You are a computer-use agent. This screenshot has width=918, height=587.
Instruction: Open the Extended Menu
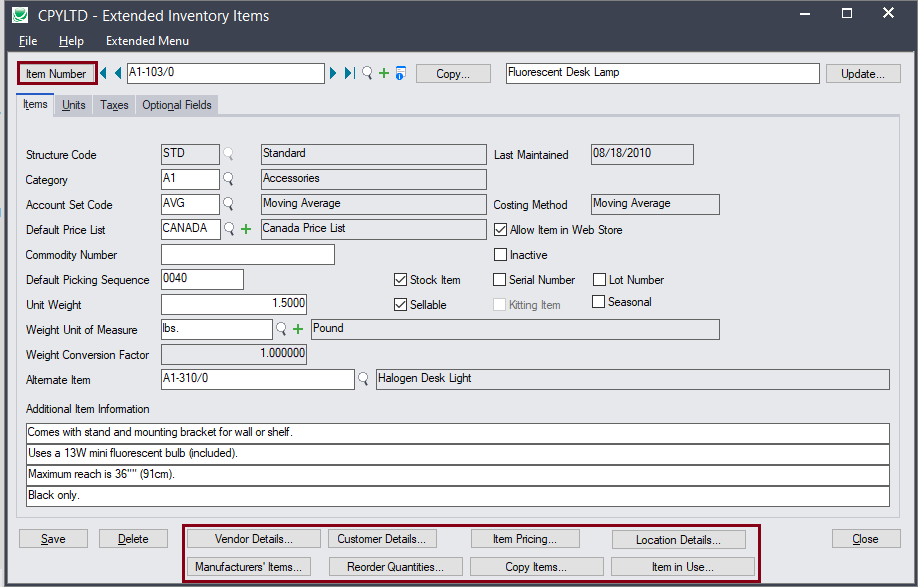147,41
